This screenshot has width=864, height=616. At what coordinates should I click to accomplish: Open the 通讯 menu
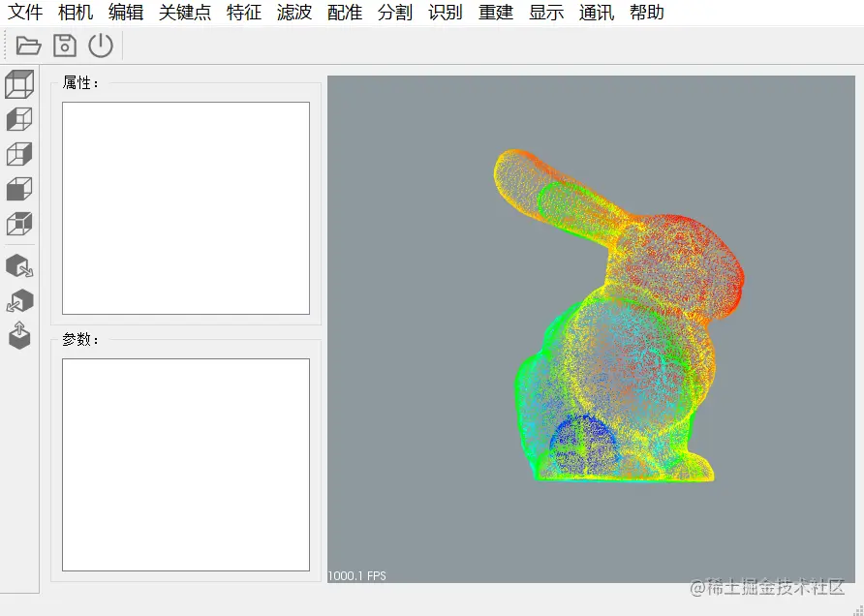pos(597,13)
